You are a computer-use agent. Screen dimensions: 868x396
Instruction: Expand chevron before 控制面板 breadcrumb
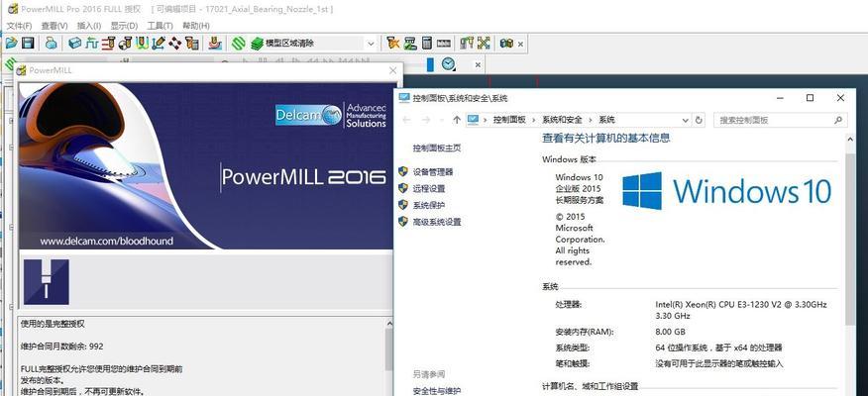[x=486, y=120]
